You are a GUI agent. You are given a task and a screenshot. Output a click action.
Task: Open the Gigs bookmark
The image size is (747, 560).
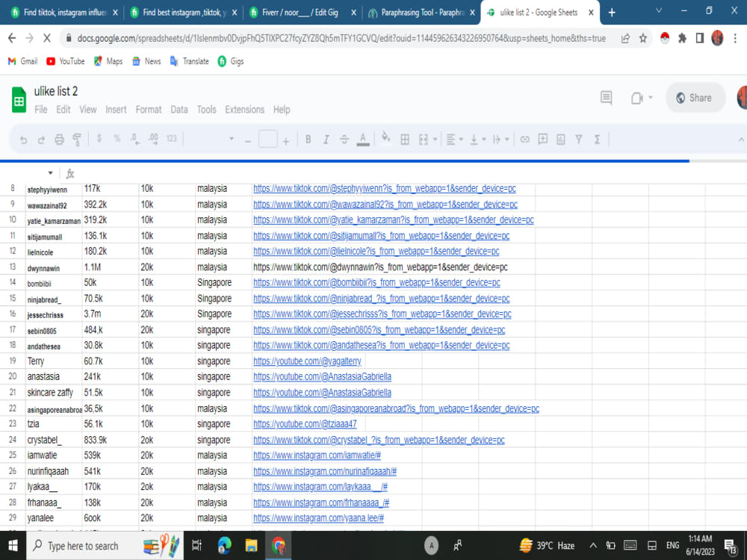coord(231,61)
